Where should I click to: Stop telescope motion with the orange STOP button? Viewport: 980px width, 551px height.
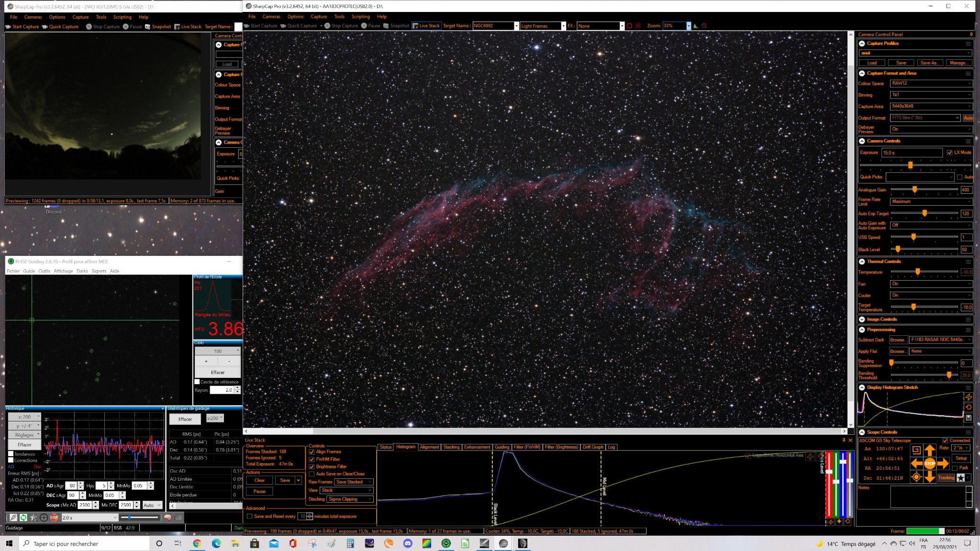[x=929, y=463]
